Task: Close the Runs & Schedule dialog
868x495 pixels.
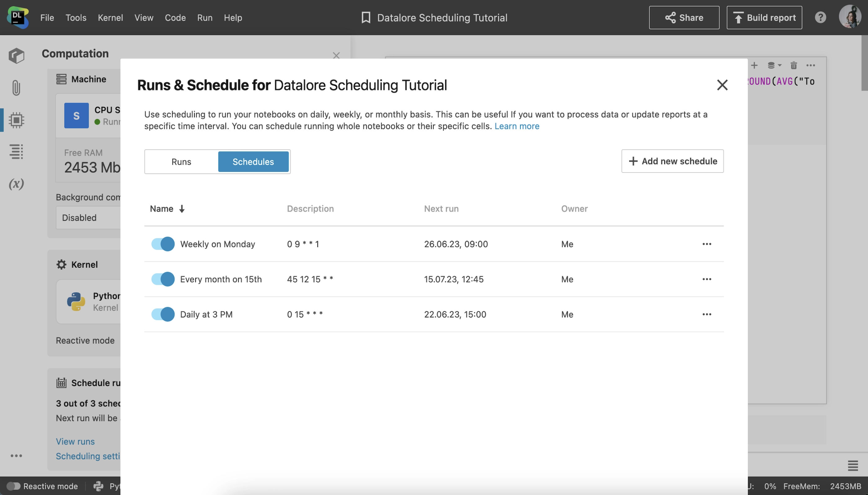Action: point(722,85)
